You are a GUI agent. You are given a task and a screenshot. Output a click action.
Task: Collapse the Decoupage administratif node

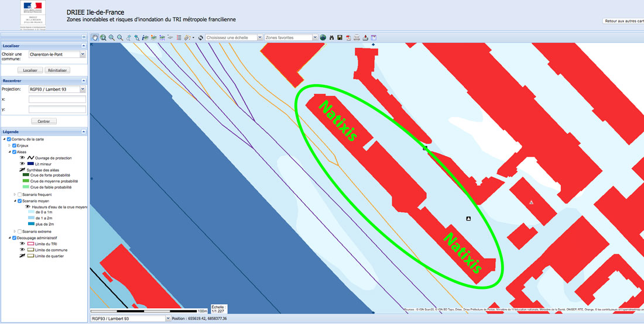(x=10, y=237)
